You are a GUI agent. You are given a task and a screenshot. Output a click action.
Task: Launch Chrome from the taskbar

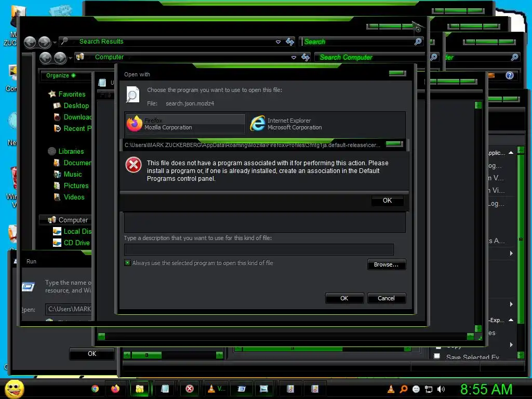click(96, 389)
